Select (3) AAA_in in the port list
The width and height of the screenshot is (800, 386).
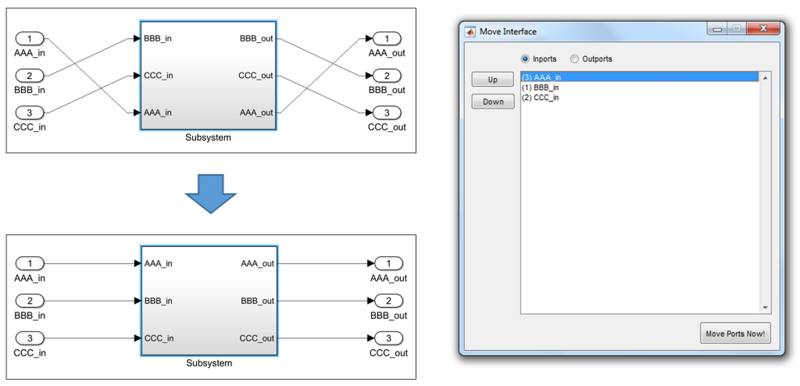point(640,78)
